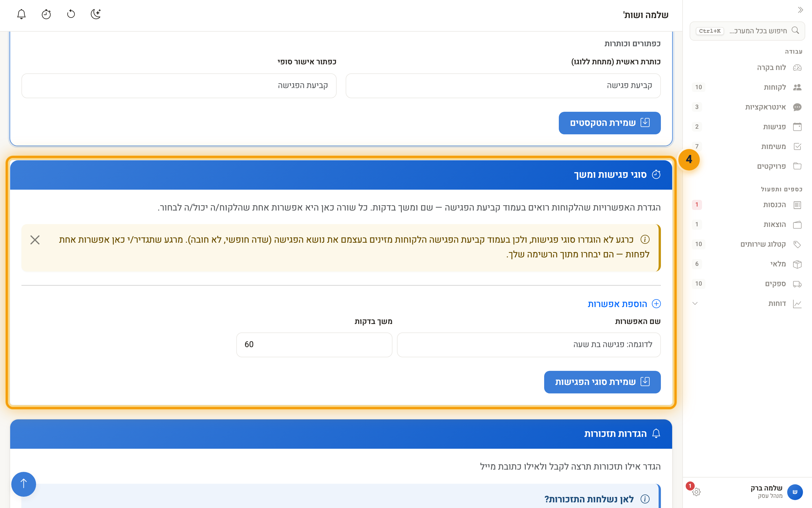This screenshot has height=508, width=812.
Task: Open ספקים suppliers in sidebar
Action: point(747,284)
